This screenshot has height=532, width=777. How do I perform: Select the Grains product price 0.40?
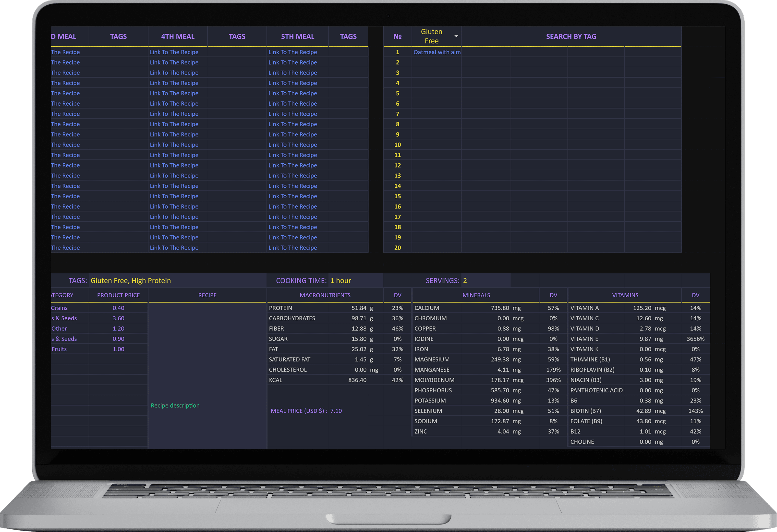tap(118, 308)
